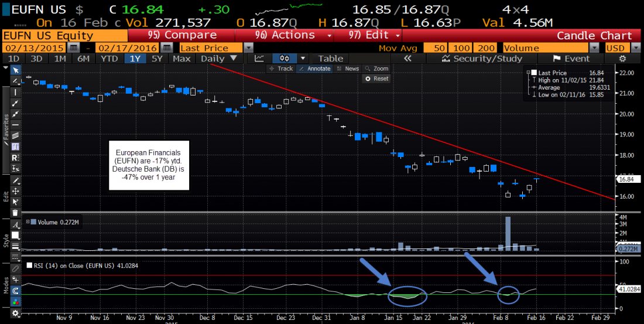Switch to line chart type icon
This screenshot has height=324, width=644.
[x=260, y=59]
